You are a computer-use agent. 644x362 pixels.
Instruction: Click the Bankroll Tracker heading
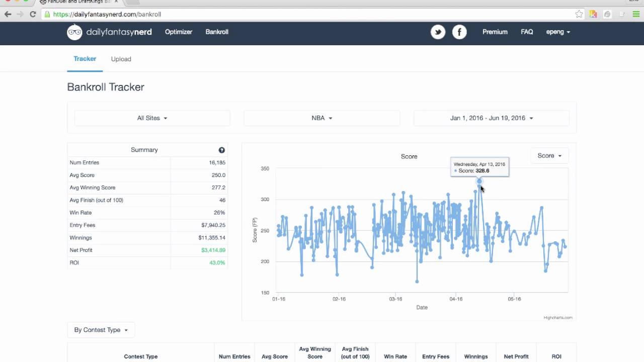pos(106,87)
